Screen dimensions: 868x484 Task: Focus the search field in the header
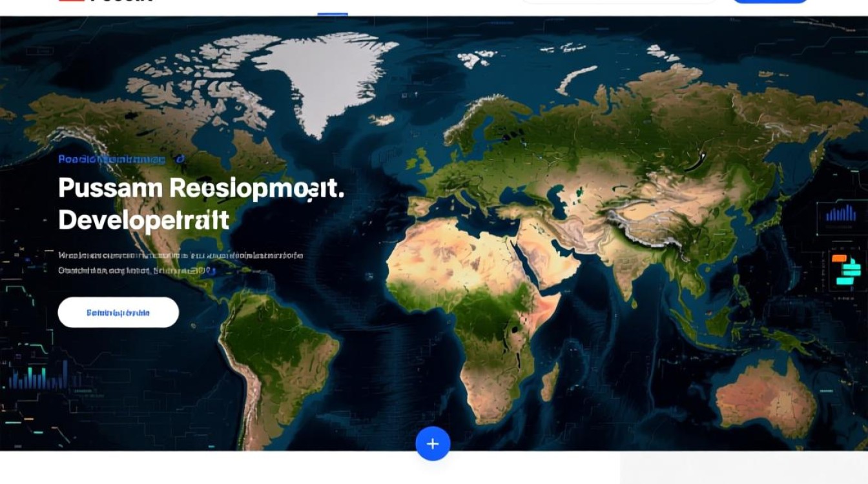coord(618,1)
